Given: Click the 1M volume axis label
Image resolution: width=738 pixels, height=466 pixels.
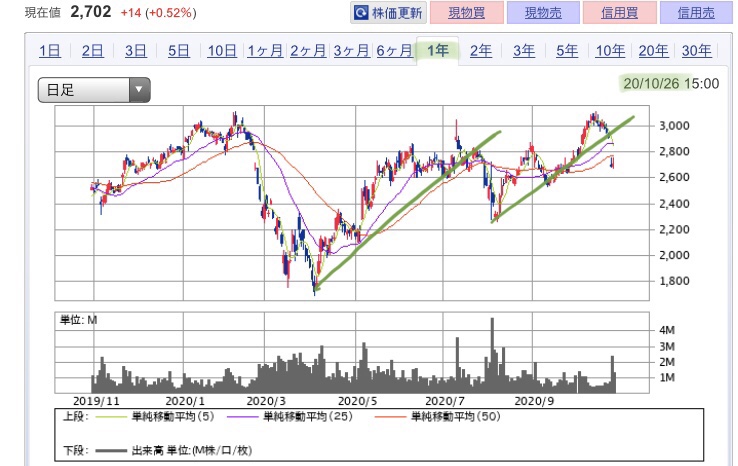Looking at the screenshot, I should (667, 378).
